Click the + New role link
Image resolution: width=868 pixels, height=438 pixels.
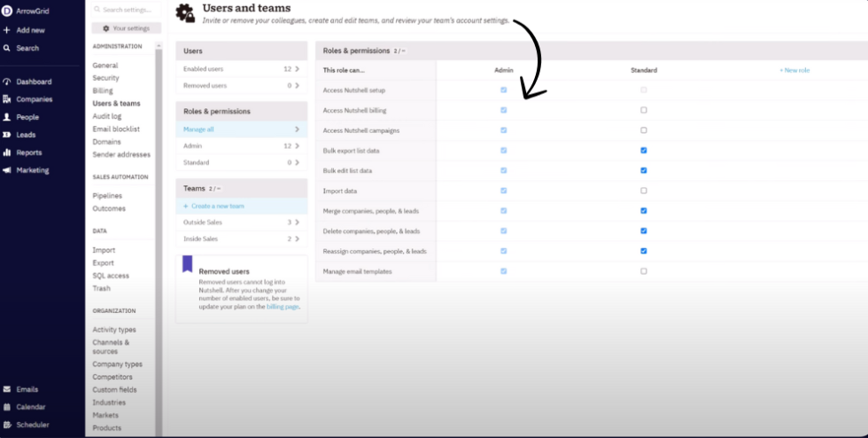coord(794,70)
